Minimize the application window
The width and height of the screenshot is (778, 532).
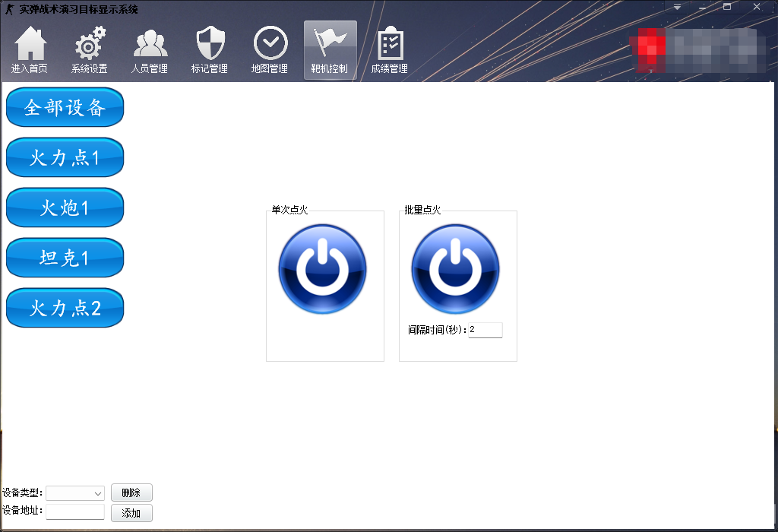[x=702, y=7]
